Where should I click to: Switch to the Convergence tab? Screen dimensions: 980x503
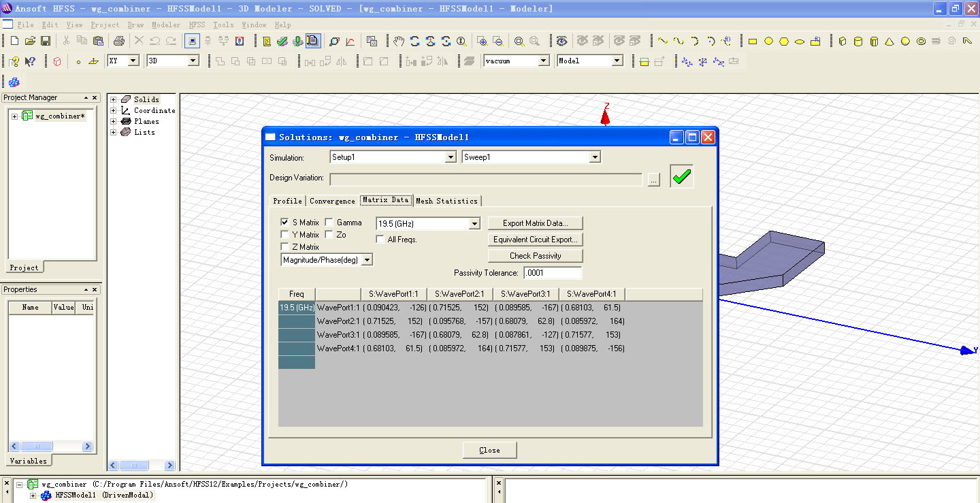tap(332, 201)
